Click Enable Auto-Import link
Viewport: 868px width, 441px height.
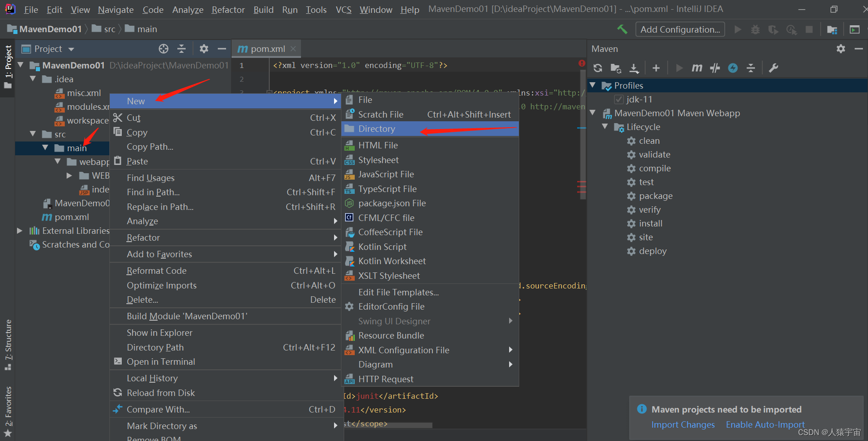[x=765, y=425]
